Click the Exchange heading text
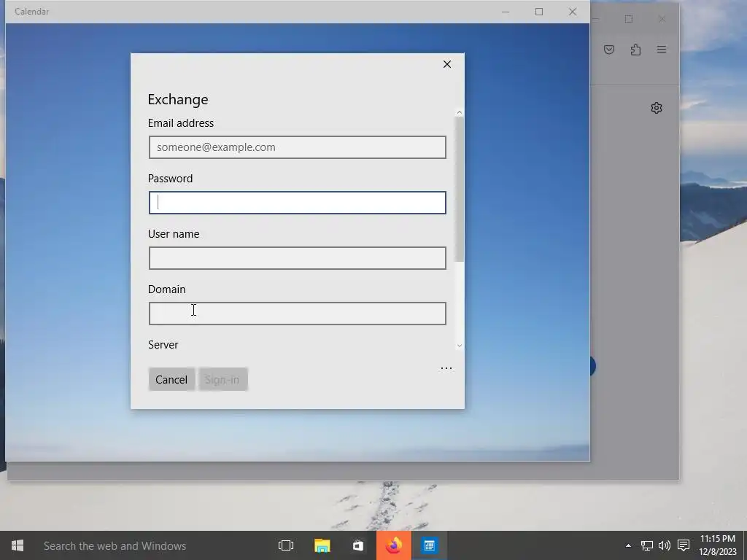This screenshot has width=747, height=560. tap(178, 99)
